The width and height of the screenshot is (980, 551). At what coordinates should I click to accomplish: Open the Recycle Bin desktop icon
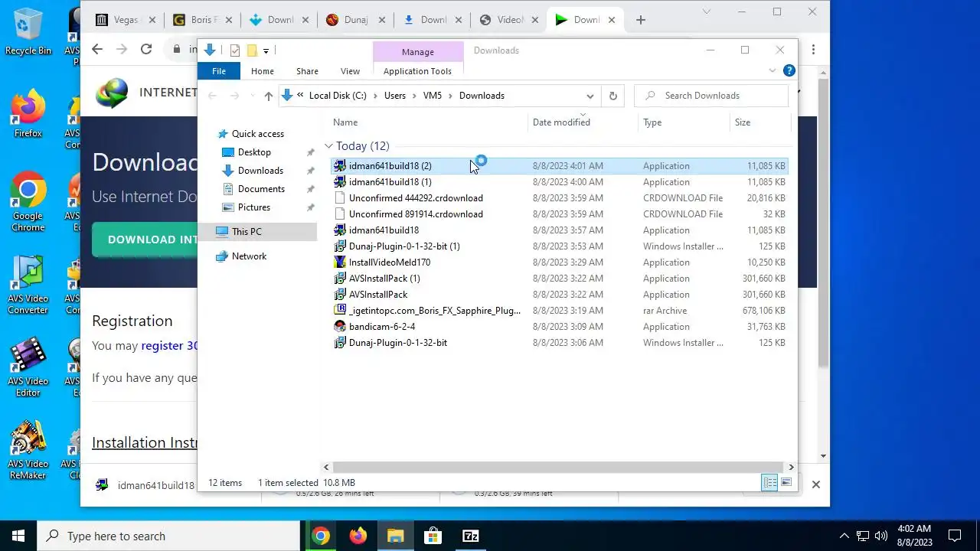click(28, 32)
